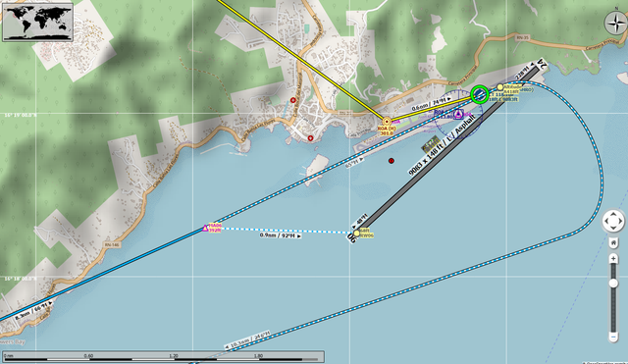Pan the map right with navigation arrow
Screen dimensions: 628x364
(620, 221)
